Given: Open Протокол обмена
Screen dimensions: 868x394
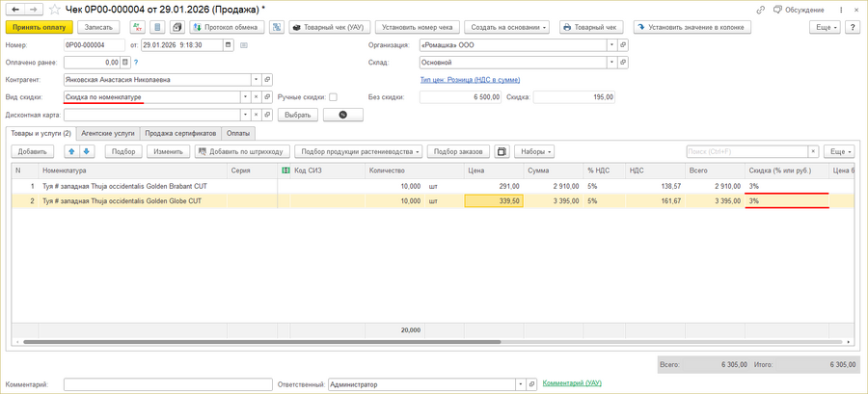Looking at the screenshot, I should point(228,27).
